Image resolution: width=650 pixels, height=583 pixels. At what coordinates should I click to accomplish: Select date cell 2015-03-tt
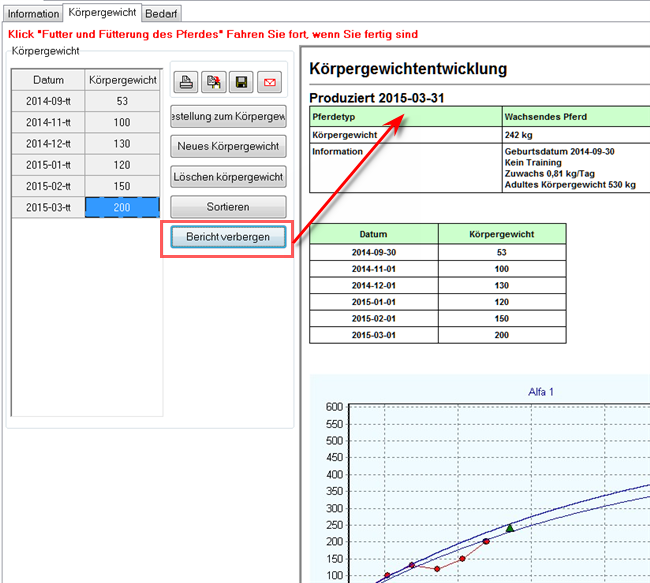tap(49, 207)
